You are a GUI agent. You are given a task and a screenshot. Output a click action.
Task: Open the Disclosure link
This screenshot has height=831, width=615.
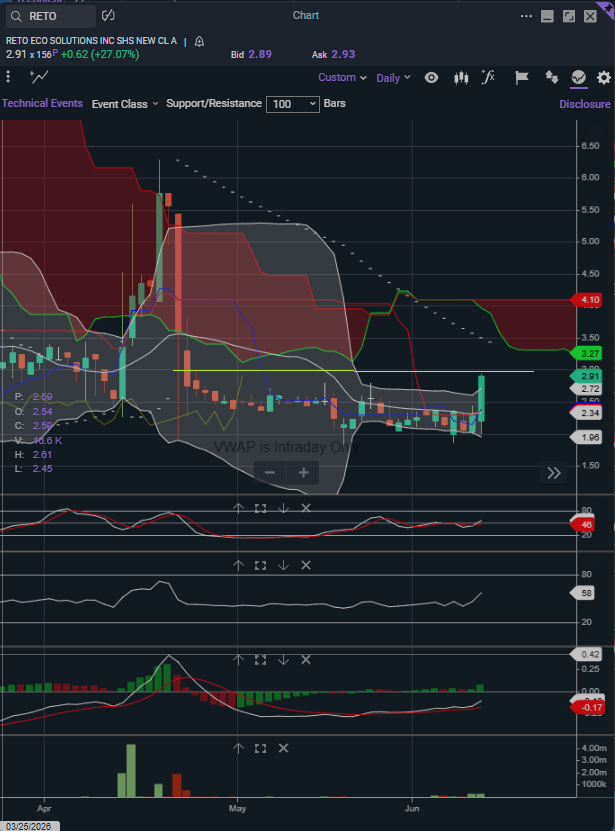click(x=585, y=104)
